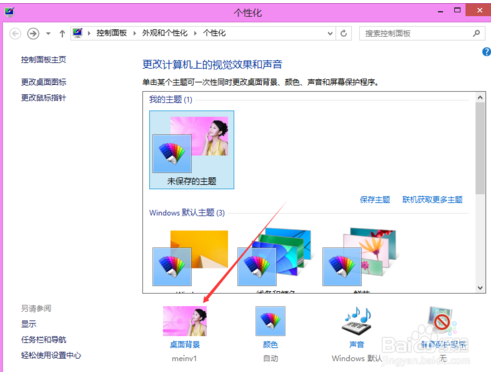This screenshot has height=372, width=491.
Task: Click the refresh button
Action: pyautogui.click(x=344, y=33)
